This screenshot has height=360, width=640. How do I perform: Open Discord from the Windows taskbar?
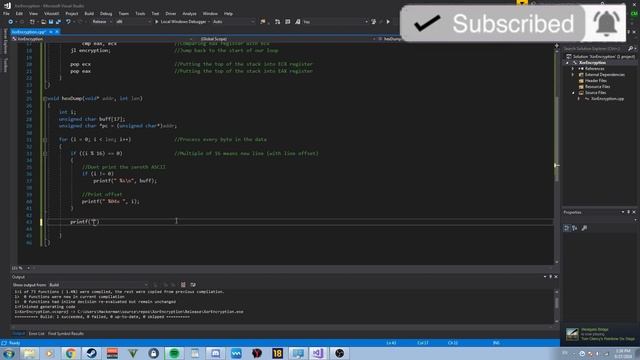coord(216,353)
